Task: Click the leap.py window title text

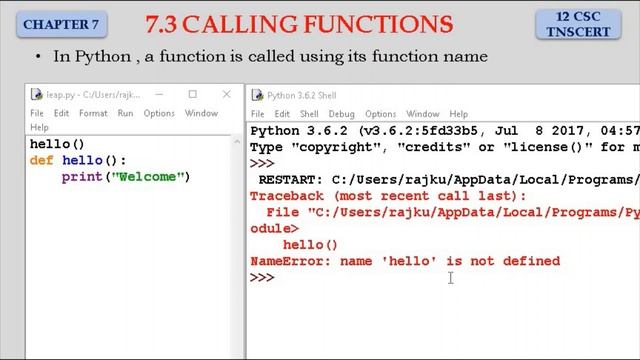Action: [x=93, y=95]
